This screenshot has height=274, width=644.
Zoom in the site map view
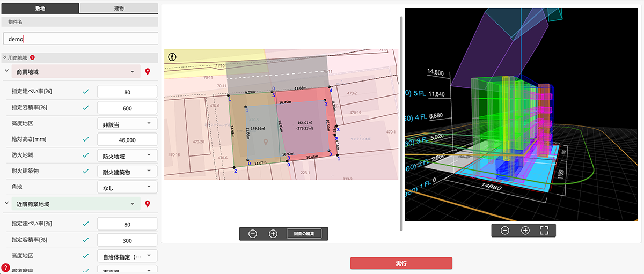(273, 234)
